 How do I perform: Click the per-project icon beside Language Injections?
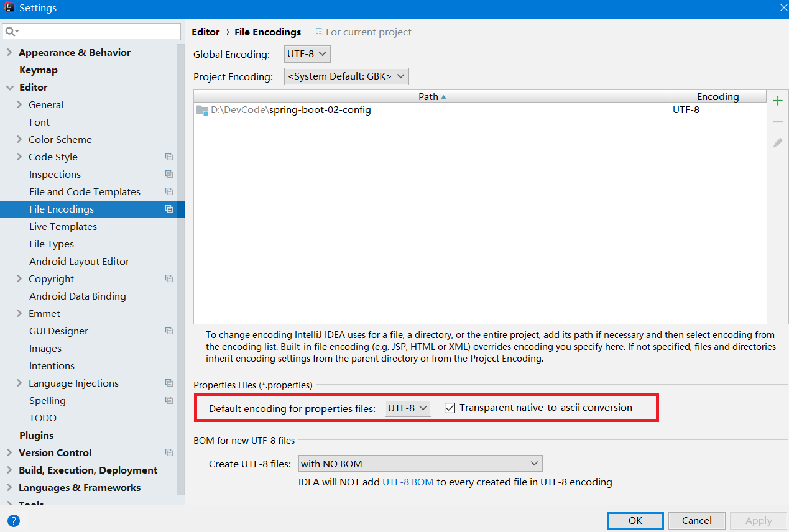(x=169, y=383)
